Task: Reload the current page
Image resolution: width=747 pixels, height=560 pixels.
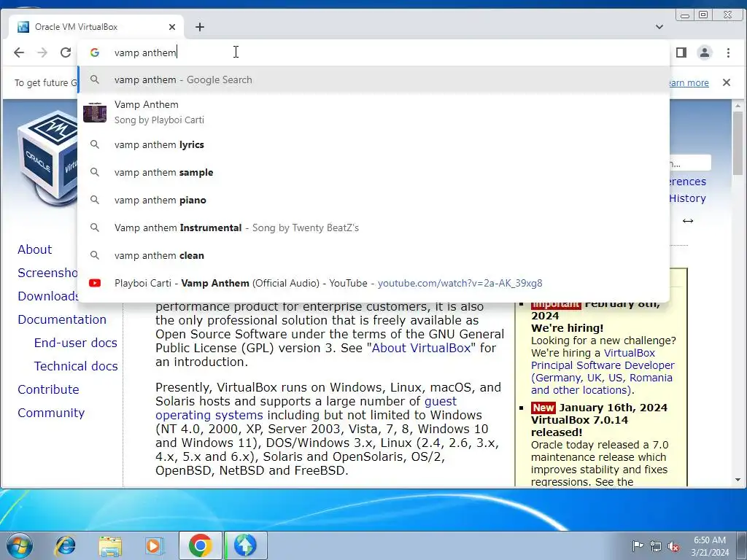Action: (66, 52)
